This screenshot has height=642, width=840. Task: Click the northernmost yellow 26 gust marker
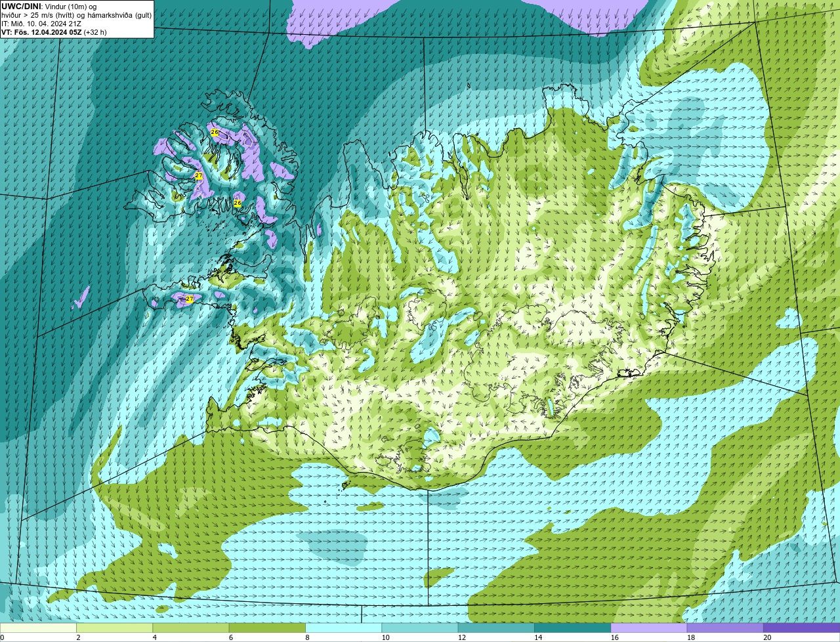[x=215, y=133]
